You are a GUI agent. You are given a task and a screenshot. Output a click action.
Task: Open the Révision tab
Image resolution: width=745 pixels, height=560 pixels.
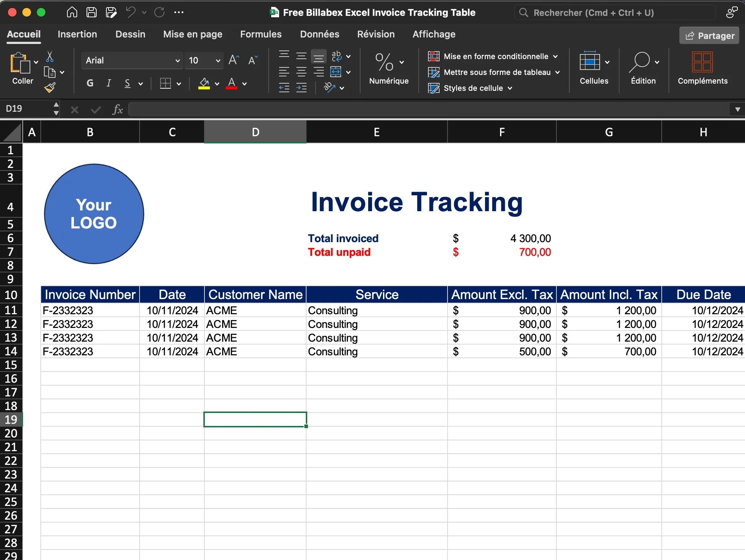click(x=376, y=34)
